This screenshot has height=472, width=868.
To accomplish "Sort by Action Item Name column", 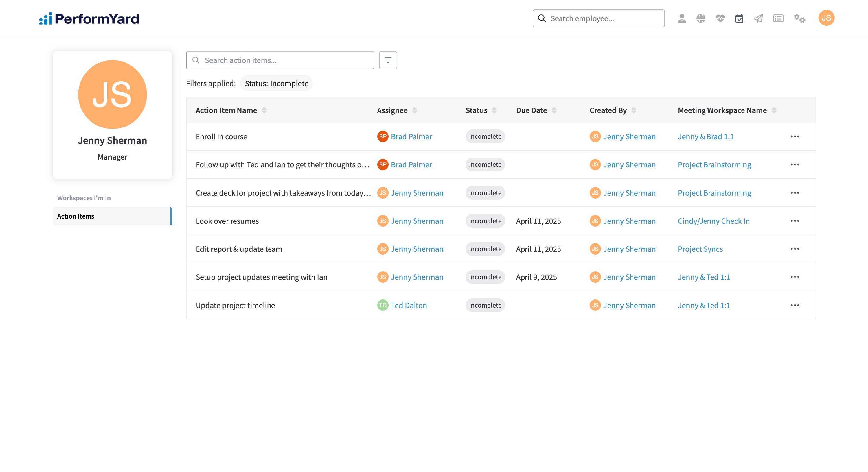I will 264,110.
